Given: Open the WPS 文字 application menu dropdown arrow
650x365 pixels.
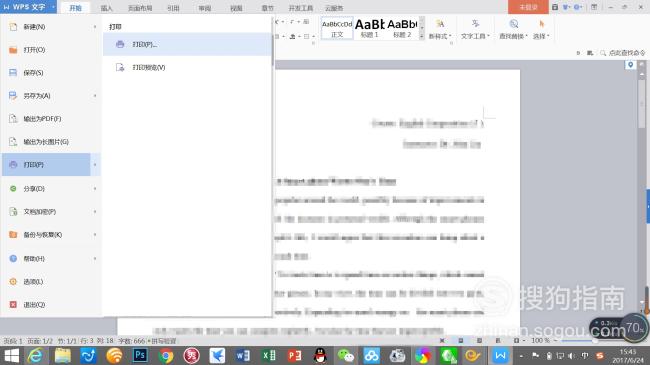Looking at the screenshot, I should pos(53,7).
